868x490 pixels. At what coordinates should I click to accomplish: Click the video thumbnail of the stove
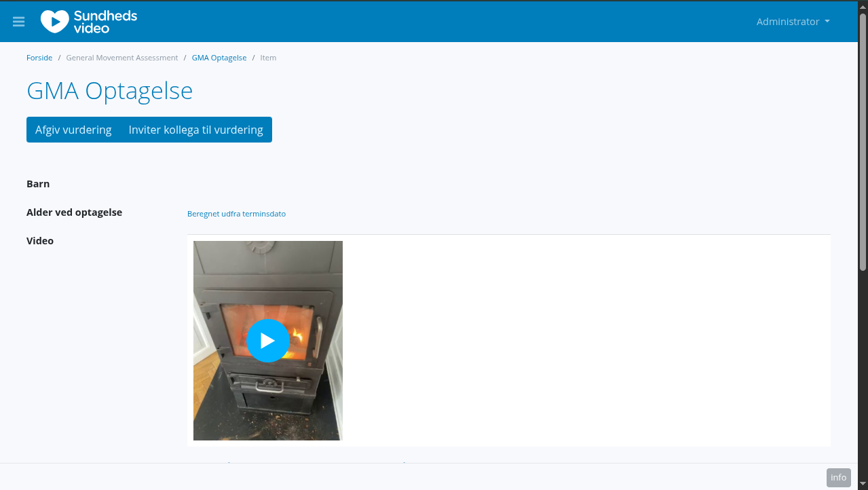[x=268, y=341]
